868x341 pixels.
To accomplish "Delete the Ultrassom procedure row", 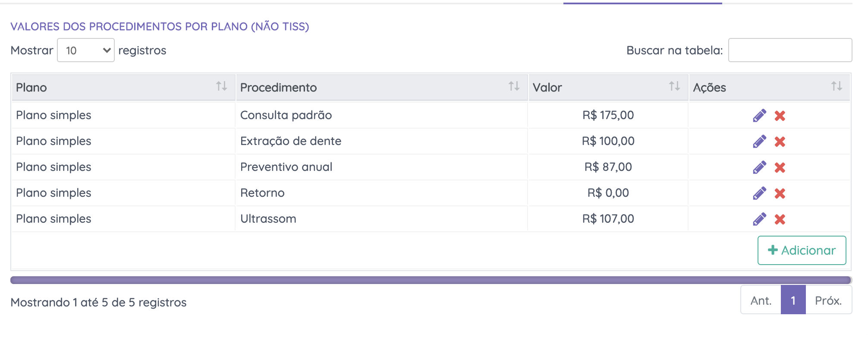I will point(780,219).
